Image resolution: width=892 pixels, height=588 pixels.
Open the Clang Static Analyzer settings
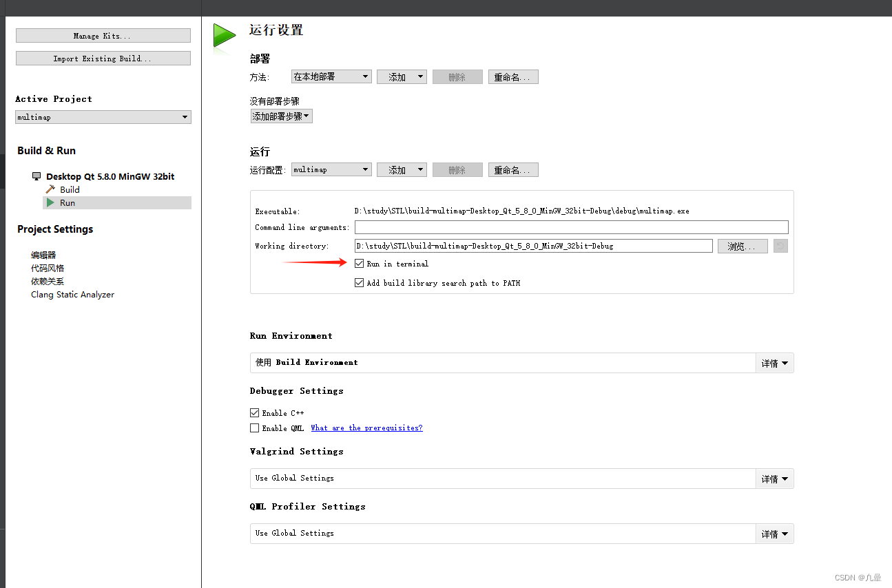(x=72, y=294)
